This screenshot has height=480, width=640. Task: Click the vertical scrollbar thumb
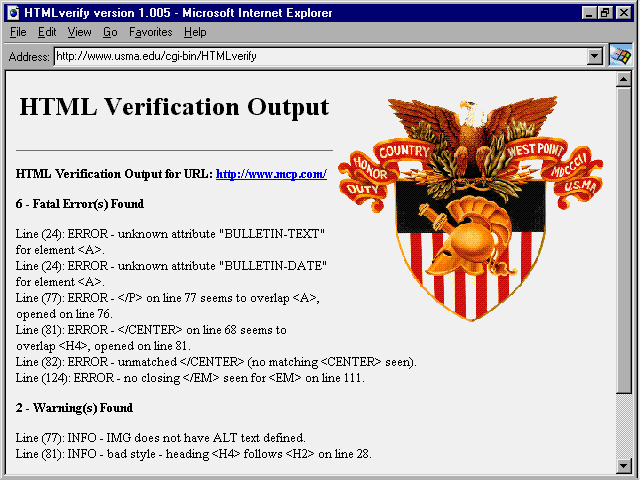point(625,240)
